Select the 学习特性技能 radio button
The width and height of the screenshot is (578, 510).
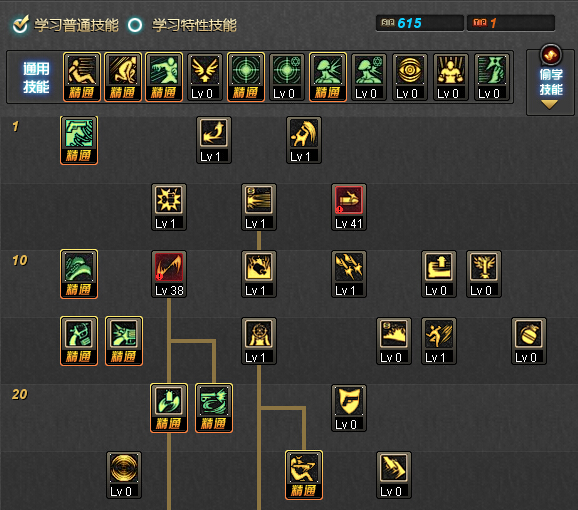[135, 25]
